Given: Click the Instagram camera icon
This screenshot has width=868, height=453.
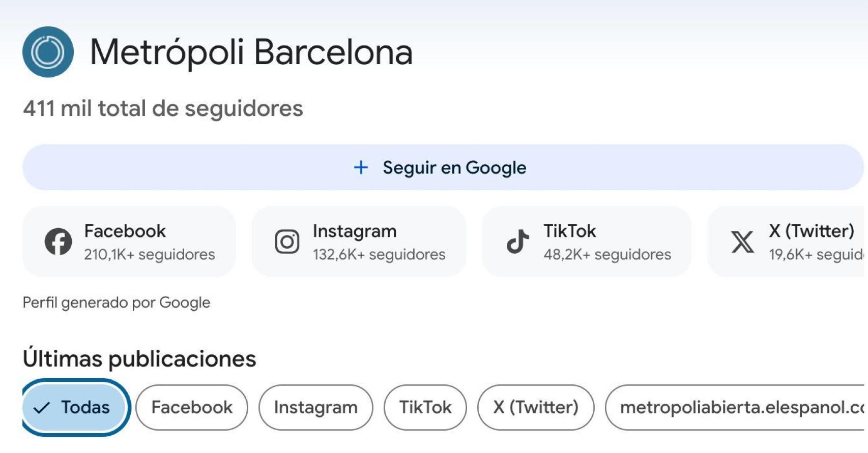Looking at the screenshot, I should 288,242.
